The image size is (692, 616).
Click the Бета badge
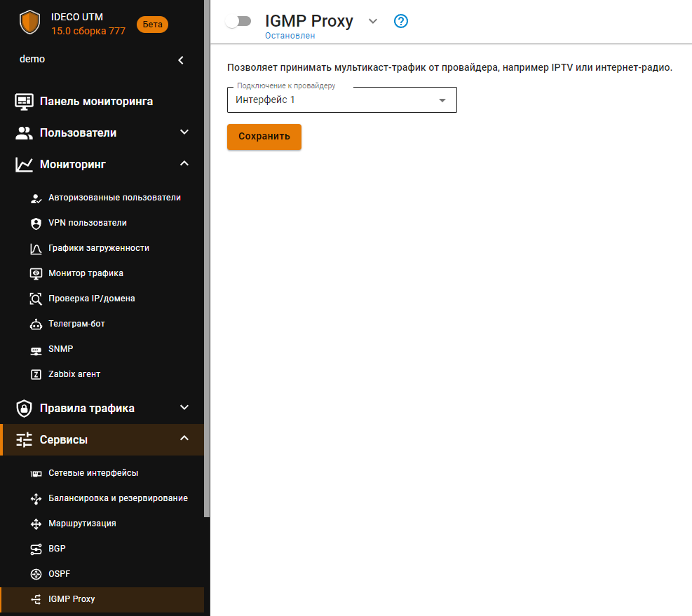[x=152, y=25]
